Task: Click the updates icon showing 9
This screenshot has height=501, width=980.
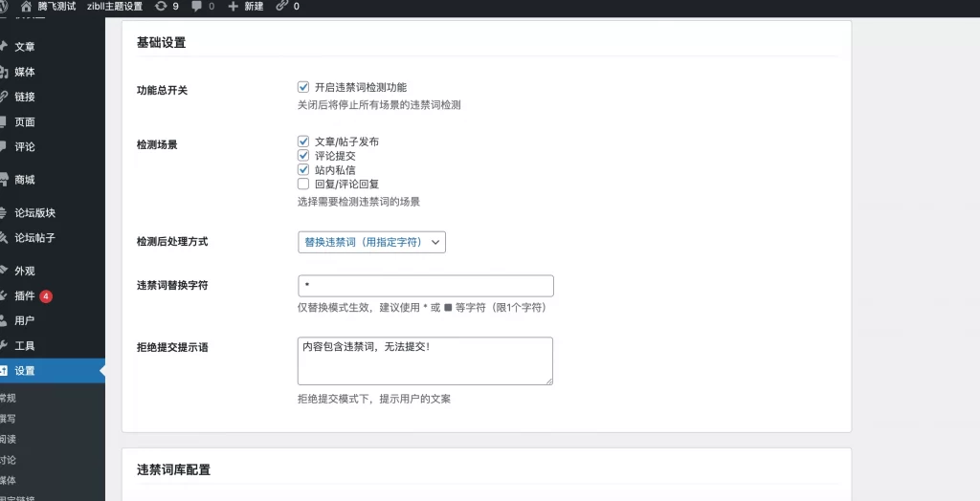Action: pyautogui.click(x=161, y=7)
